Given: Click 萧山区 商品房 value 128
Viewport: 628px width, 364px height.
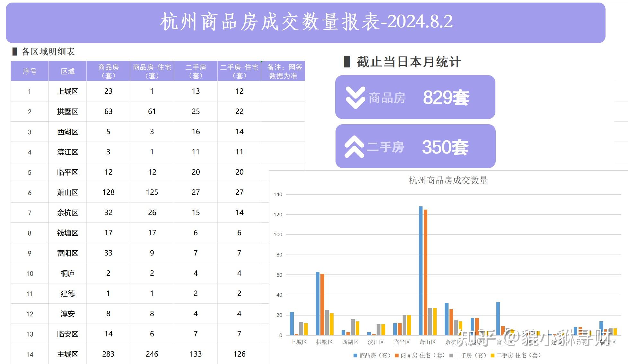Looking at the screenshot, I should click(108, 192).
